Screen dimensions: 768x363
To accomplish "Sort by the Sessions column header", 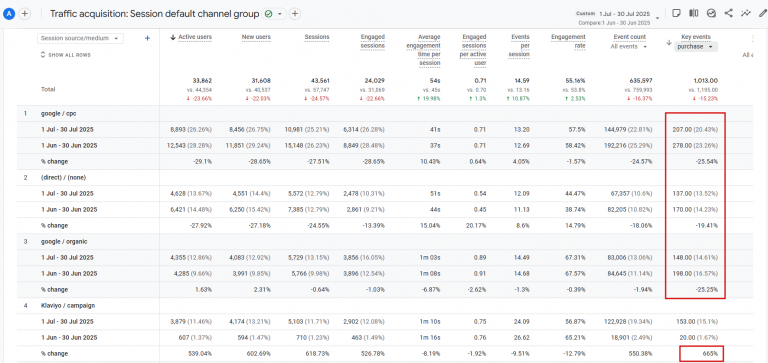I will pyautogui.click(x=317, y=37).
